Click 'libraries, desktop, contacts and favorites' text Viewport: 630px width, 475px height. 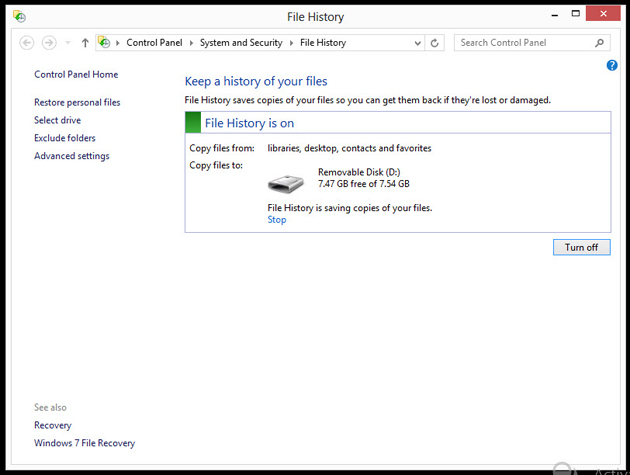coord(349,148)
